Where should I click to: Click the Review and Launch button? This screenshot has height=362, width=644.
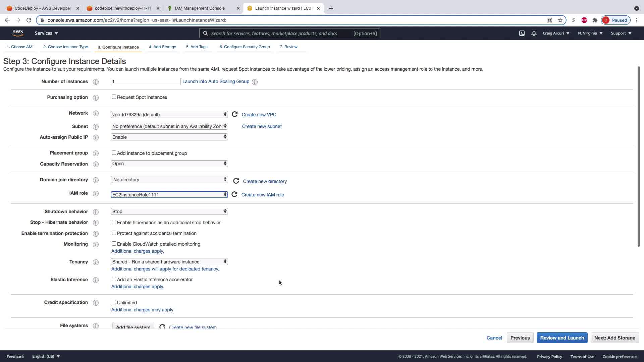[x=562, y=338]
